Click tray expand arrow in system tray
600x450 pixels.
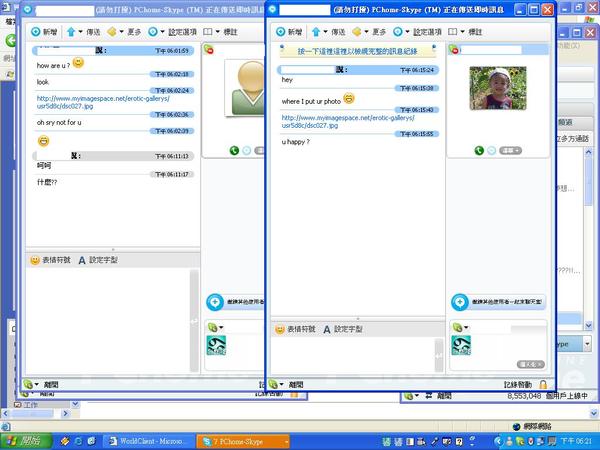pyautogui.click(x=498, y=441)
